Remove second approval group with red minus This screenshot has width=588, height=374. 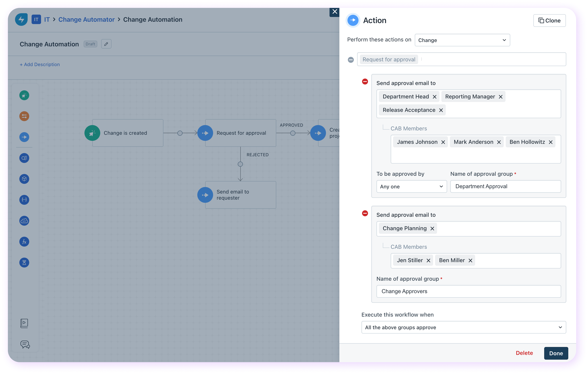pos(365,213)
